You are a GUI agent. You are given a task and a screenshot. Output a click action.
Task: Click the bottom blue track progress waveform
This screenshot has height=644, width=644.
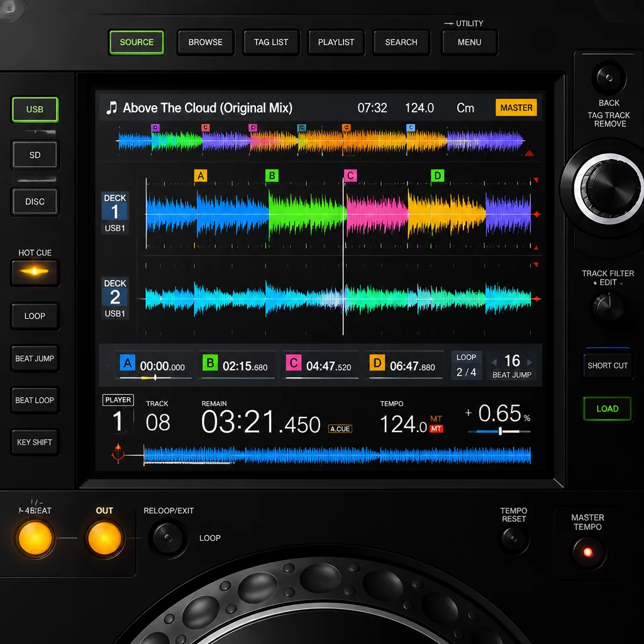point(337,456)
